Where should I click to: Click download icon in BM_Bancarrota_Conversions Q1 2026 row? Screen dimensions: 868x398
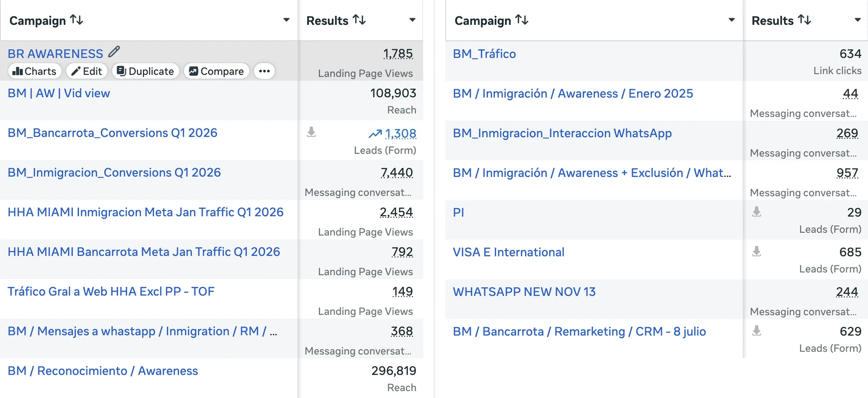[311, 132]
